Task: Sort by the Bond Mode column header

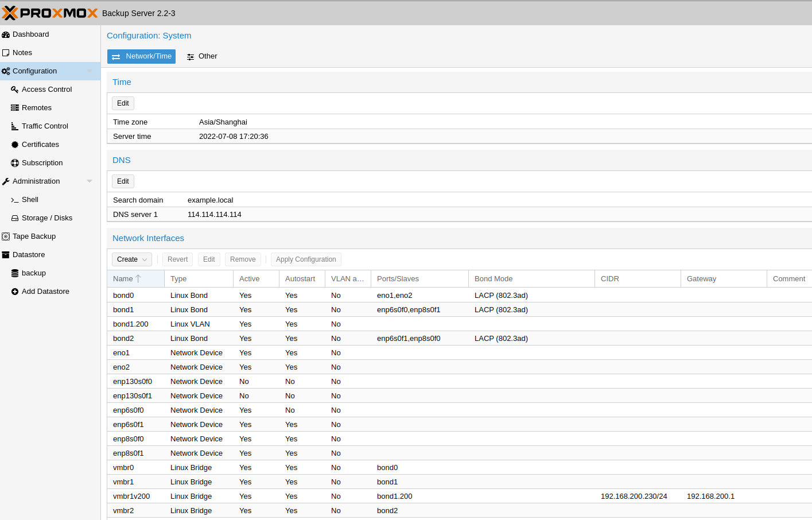Action: tap(531, 279)
